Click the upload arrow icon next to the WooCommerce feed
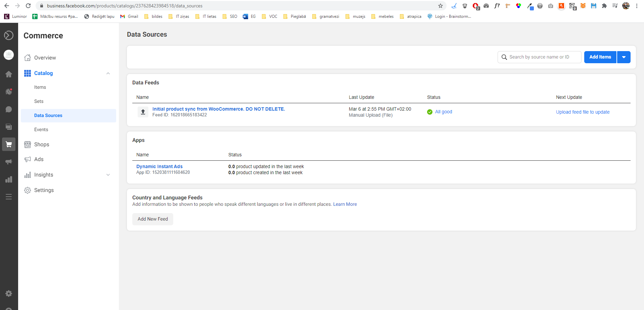The image size is (644, 310). (143, 112)
